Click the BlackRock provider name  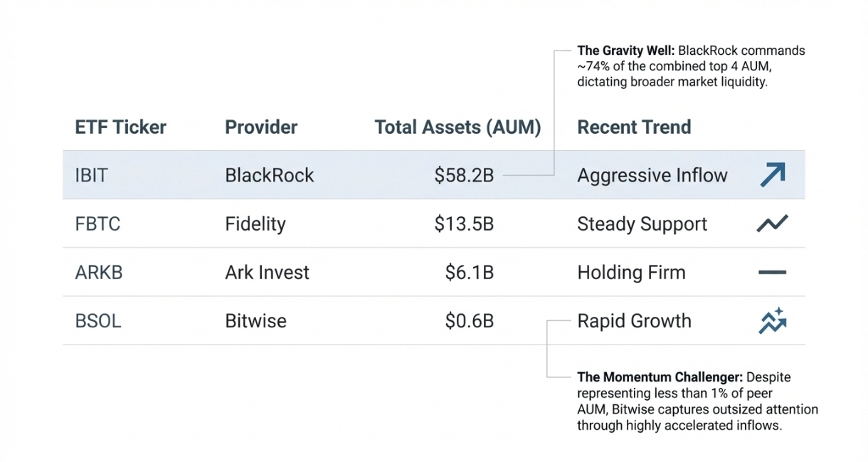pos(269,175)
